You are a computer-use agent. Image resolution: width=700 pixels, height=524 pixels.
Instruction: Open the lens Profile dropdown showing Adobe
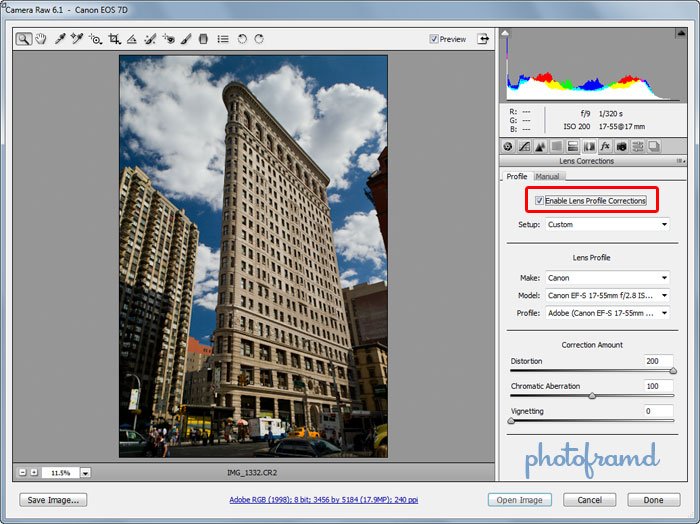pyautogui.click(x=608, y=313)
